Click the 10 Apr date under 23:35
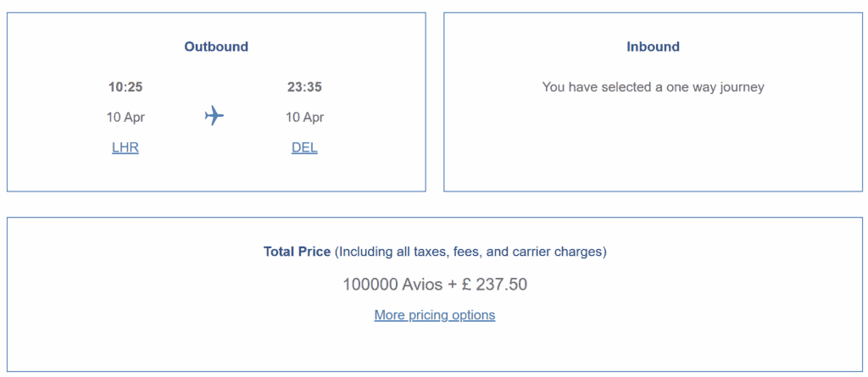 pyautogui.click(x=304, y=118)
